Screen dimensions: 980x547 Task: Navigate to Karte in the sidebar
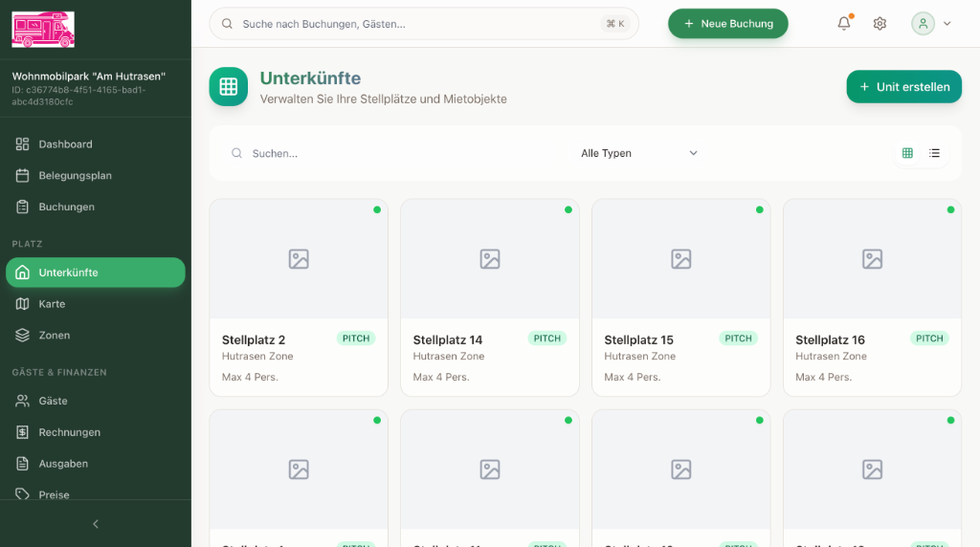coord(52,304)
